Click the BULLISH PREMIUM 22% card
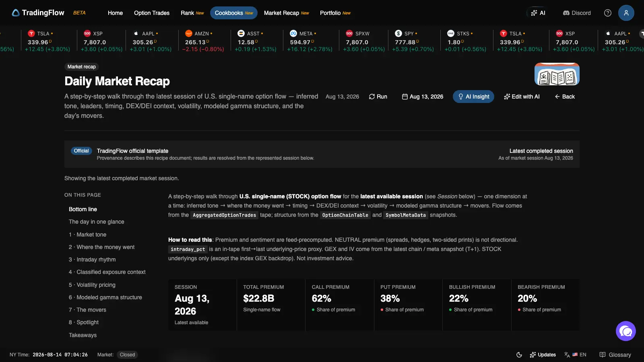Screen dimensions: 644x362 [477, 305]
